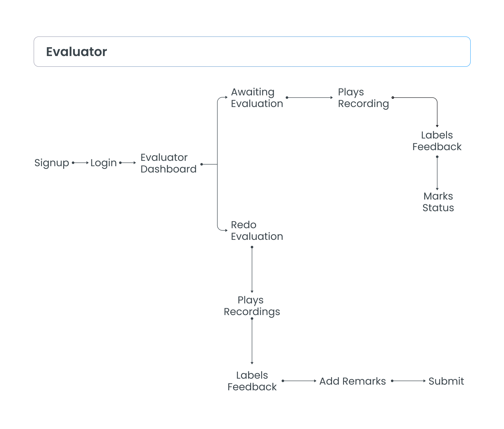The image size is (504, 429).
Task: Select arrow connecting Add Remarks to Submit
Action: point(409,381)
